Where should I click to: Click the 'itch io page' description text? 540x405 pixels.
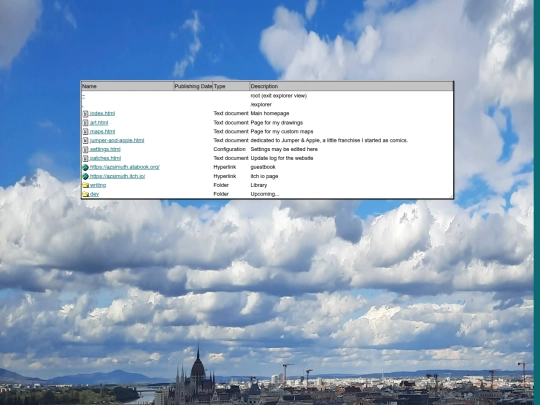[264, 176]
